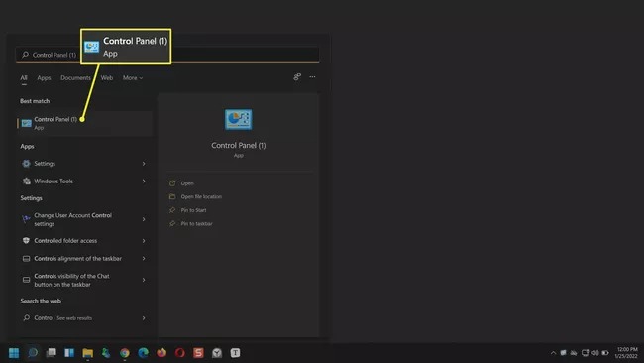The width and height of the screenshot is (644, 363).
Task: Select Pin to taskbar action
Action: click(x=197, y=223)
